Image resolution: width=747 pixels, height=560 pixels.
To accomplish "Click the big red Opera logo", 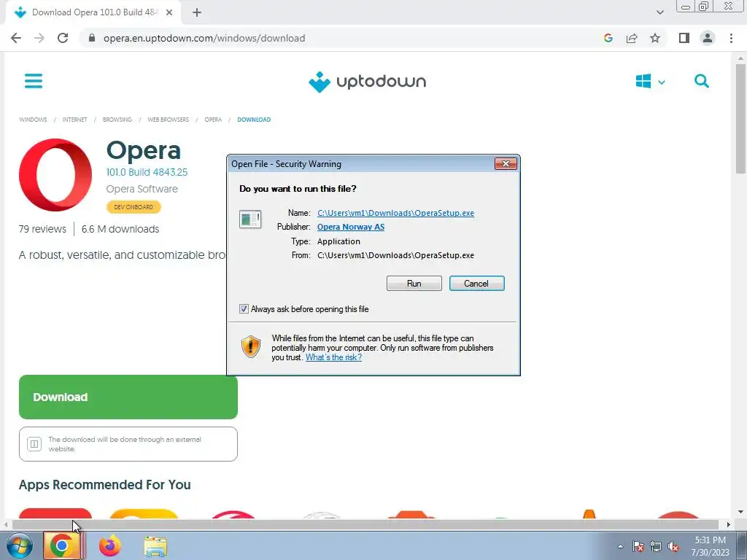I will [x=55, y=175].
